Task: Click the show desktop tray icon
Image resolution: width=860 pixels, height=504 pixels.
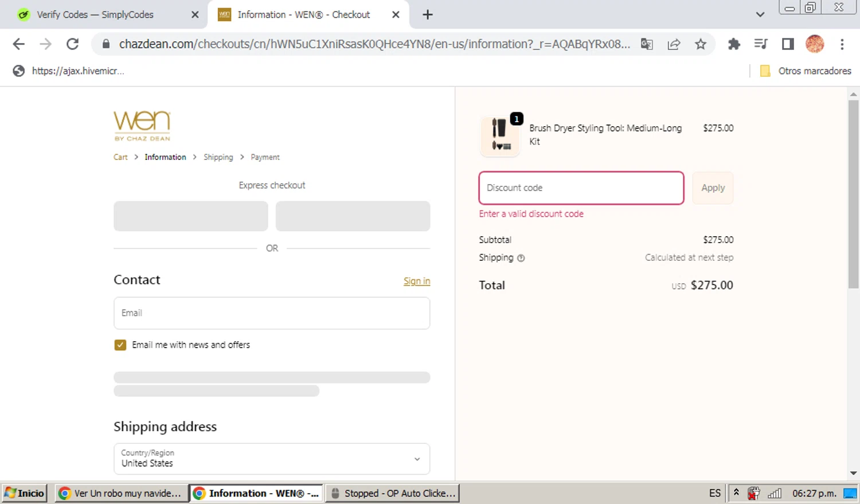Action: pyautogui.click(x=851, y=493)
